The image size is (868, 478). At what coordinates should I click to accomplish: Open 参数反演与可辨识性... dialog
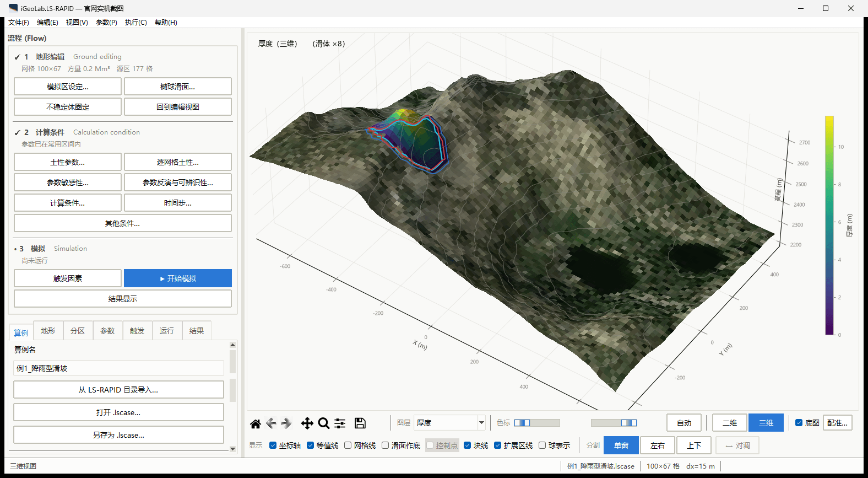pyautogui.click(x=178, y=182)
